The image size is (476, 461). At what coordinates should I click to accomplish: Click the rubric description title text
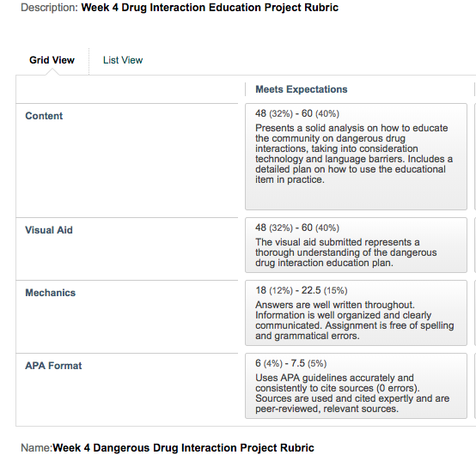[210, 7]
